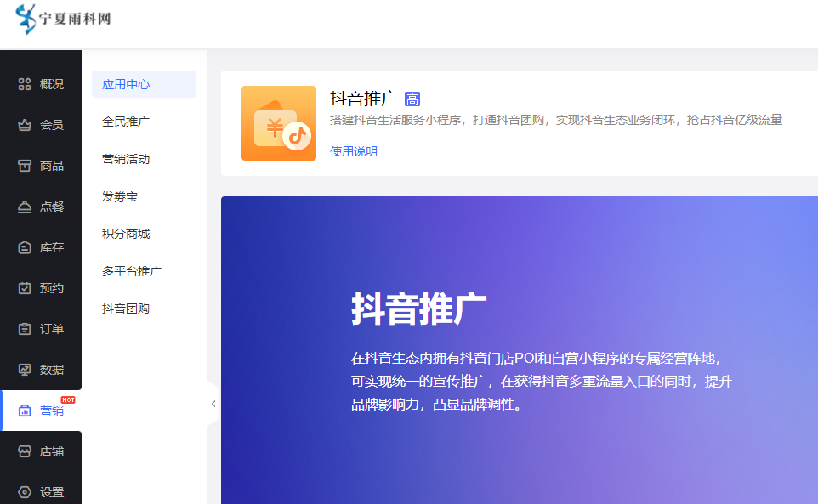Open the 预约 section label
The height and width of the screenshot is (504, 818).
[52, 288]
